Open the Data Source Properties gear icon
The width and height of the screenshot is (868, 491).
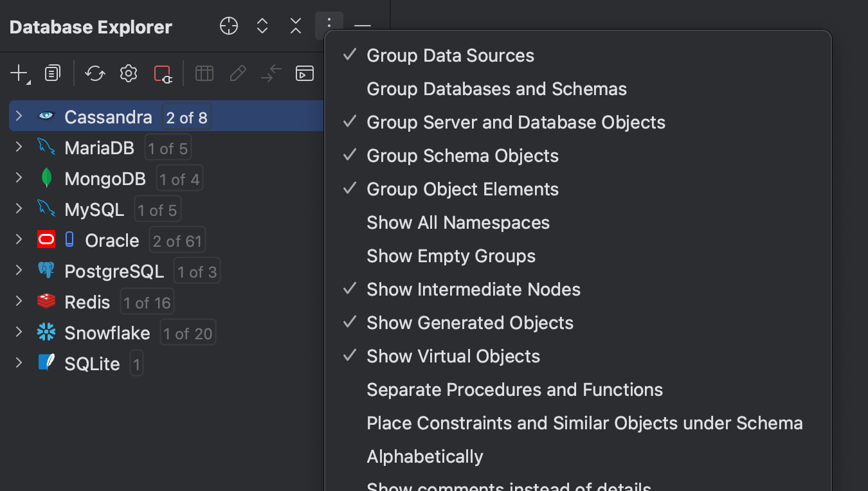point(128,73)
